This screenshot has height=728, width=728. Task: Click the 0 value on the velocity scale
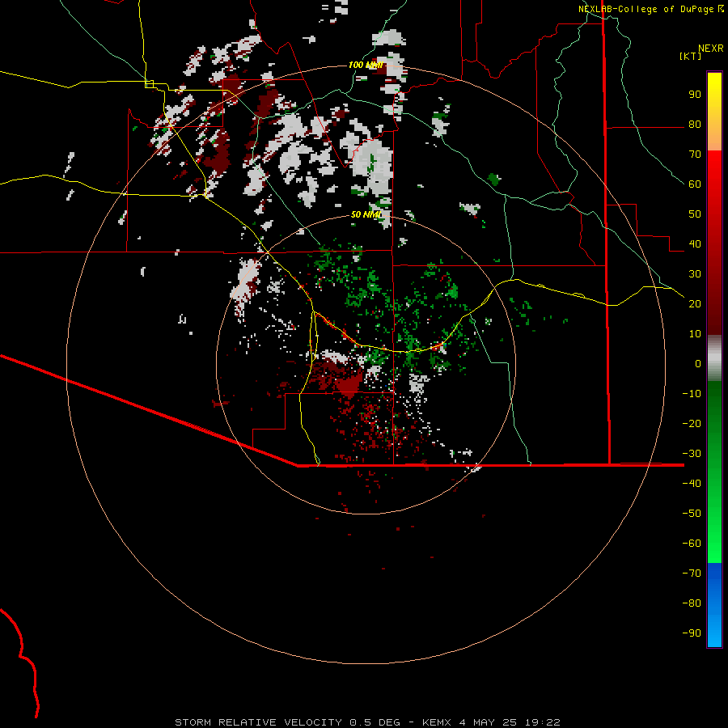698,363
